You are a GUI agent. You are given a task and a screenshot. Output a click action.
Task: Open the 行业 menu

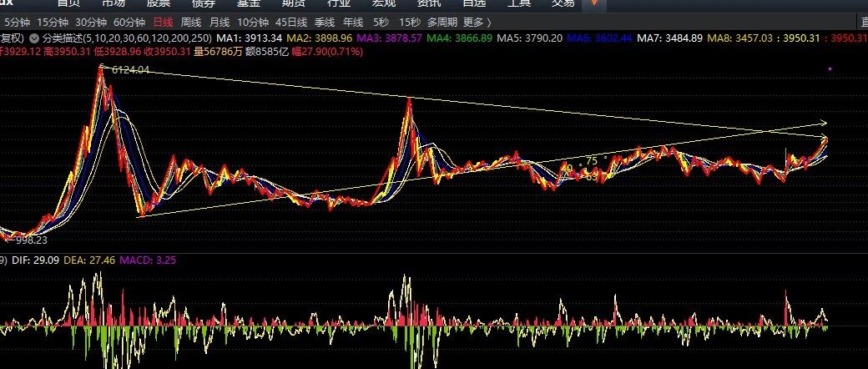pyautogui.click(x=339, y=3)
